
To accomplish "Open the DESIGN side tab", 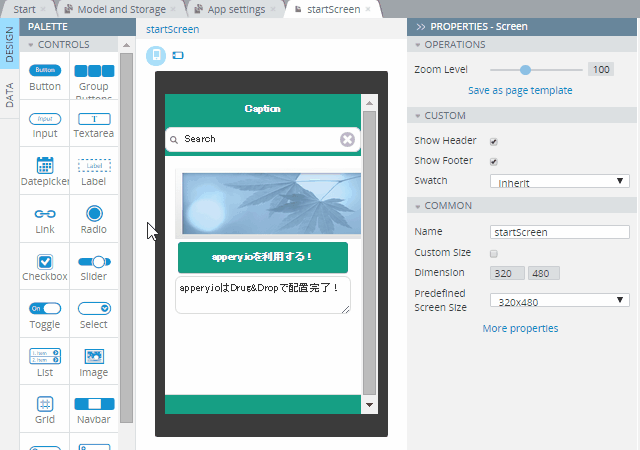I will click(9, 44).
